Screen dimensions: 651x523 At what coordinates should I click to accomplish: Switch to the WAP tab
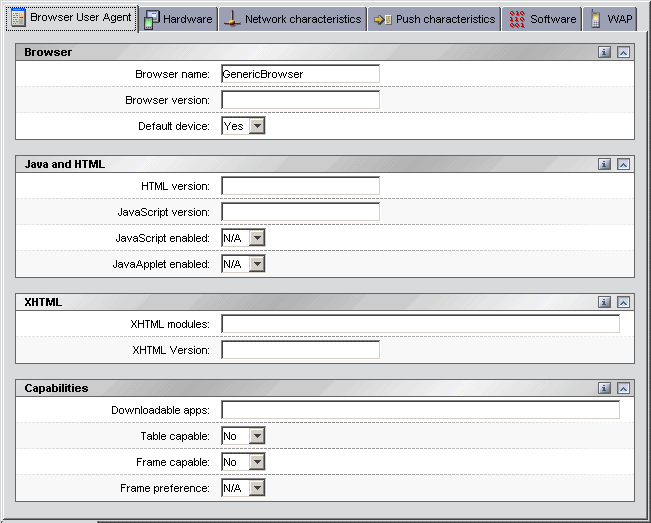coord(610,19)
